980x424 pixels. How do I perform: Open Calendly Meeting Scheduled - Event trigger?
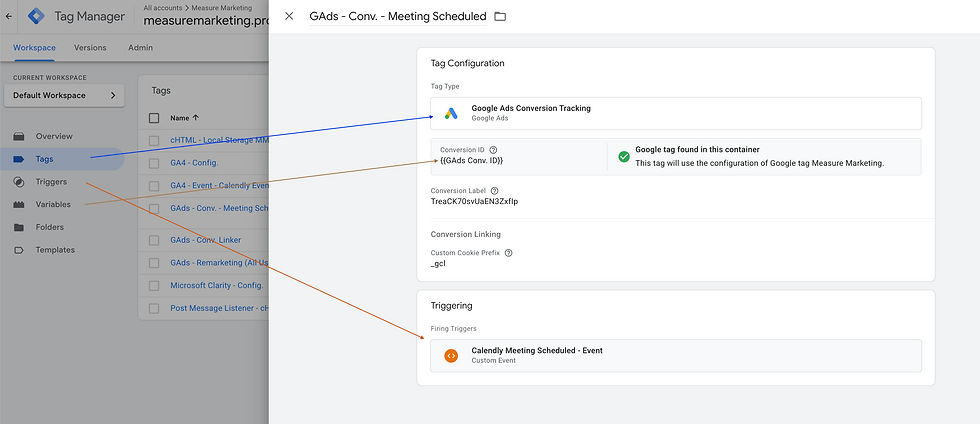(676, 355)
